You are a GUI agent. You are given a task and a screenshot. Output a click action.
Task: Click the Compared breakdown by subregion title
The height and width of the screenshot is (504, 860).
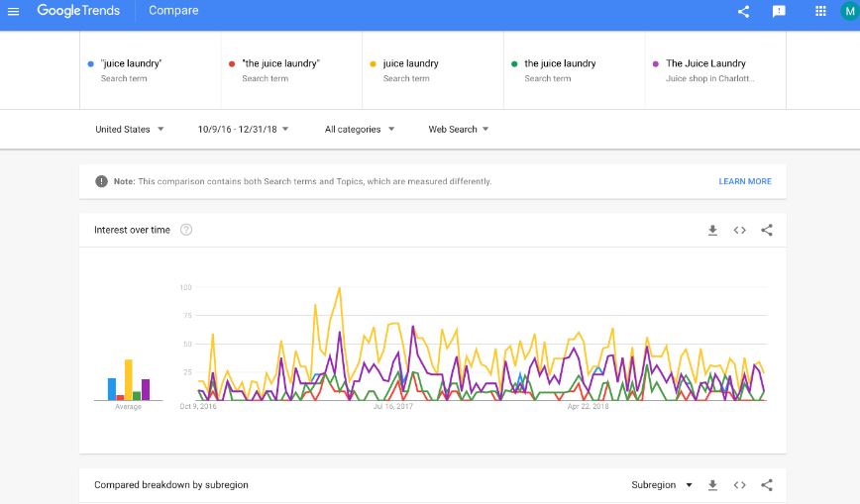(171, 485)
